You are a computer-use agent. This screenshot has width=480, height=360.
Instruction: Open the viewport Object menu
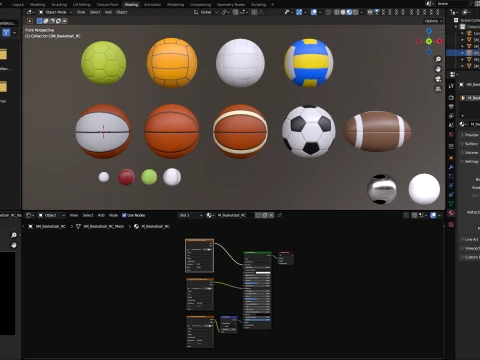click(x=122, y=12)
